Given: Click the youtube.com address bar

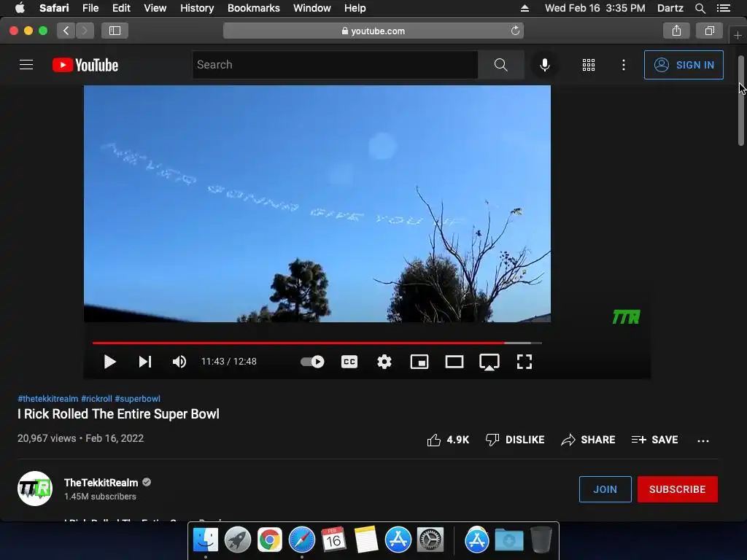Looking at the screenshot, I should point(373,31).
